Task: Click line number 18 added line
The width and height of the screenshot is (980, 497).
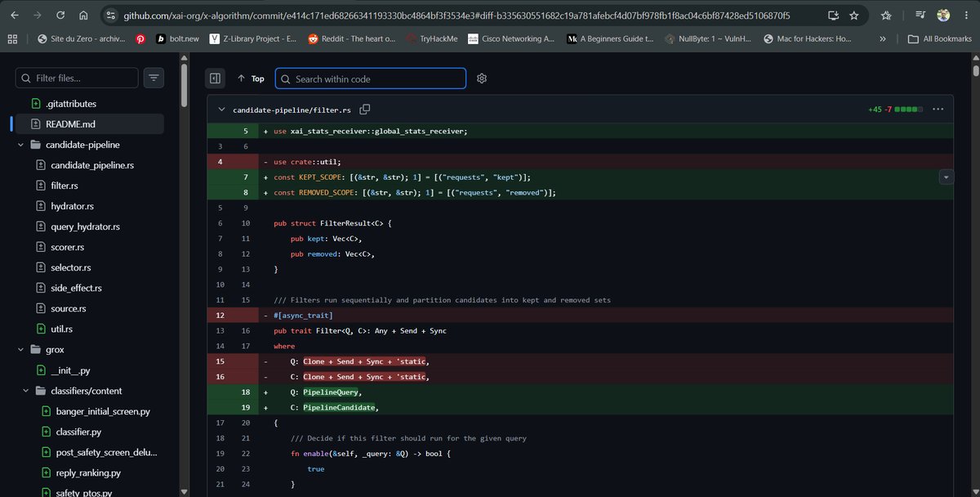Action: coord(246,392)
